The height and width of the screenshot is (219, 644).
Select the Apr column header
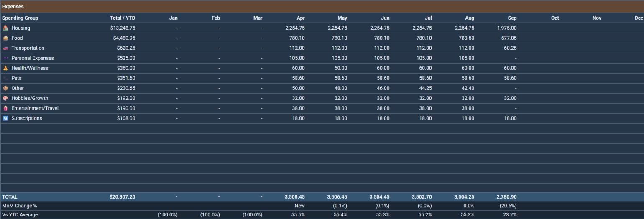(x=301, y=18)
